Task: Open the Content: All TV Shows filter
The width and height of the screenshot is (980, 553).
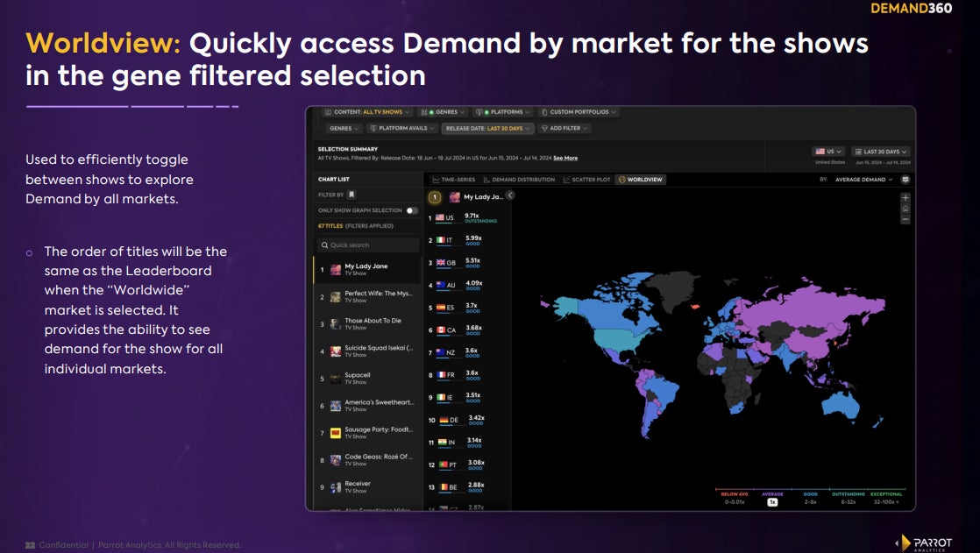Action: [367, 112]
